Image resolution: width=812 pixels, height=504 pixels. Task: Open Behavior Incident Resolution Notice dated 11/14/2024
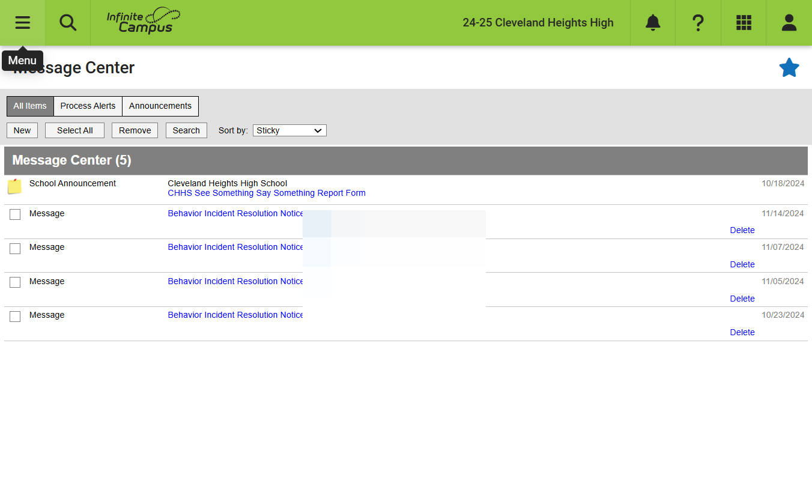pyautogui.click(x=235, y=213)
